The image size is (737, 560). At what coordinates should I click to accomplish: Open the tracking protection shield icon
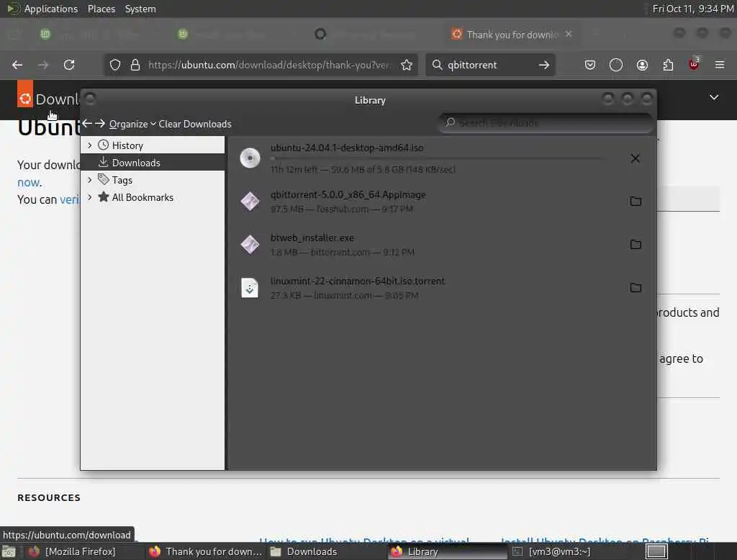(x=115, y=65)
